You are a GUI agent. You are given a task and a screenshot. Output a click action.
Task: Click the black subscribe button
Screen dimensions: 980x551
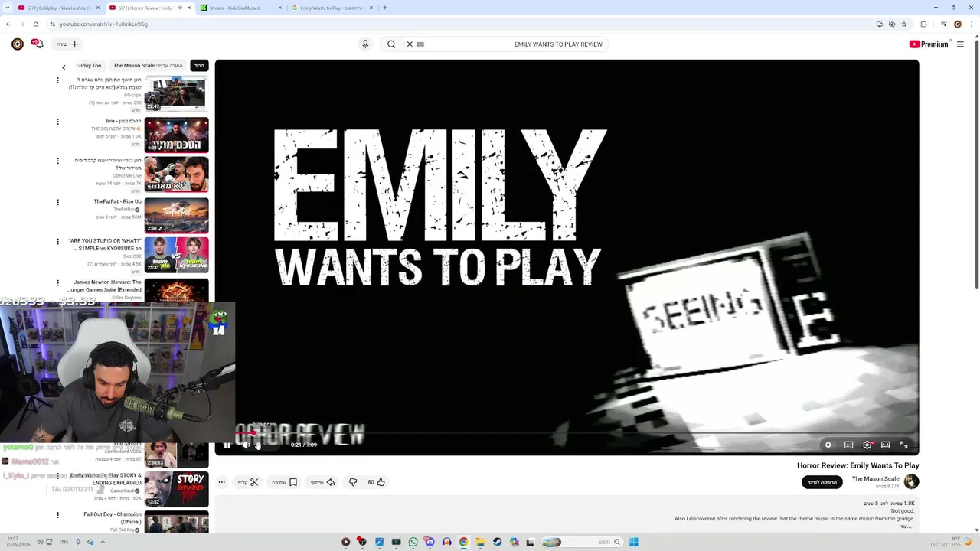coord(822,482)
